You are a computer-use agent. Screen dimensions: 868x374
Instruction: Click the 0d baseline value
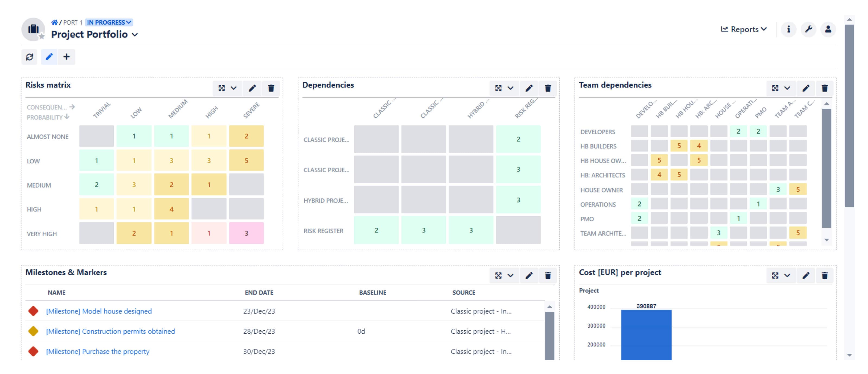[361, 331]
